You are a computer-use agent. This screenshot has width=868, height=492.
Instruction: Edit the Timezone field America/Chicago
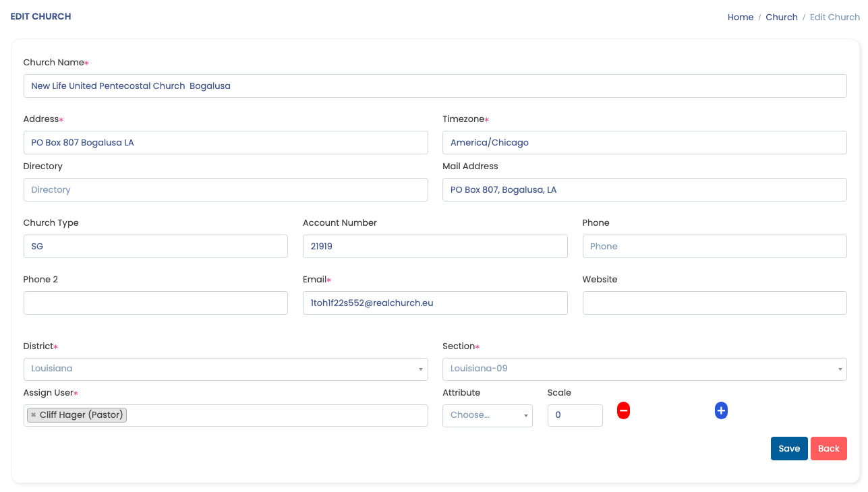point(645,143)
